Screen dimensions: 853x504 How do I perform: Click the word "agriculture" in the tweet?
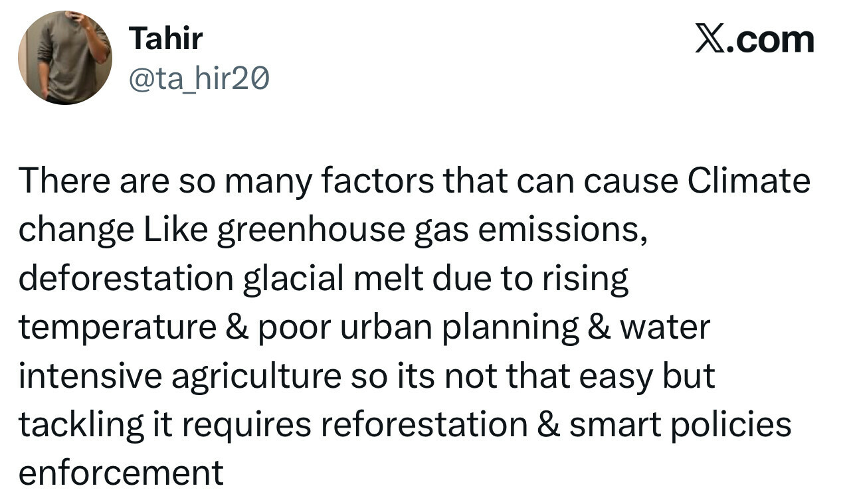256,376
